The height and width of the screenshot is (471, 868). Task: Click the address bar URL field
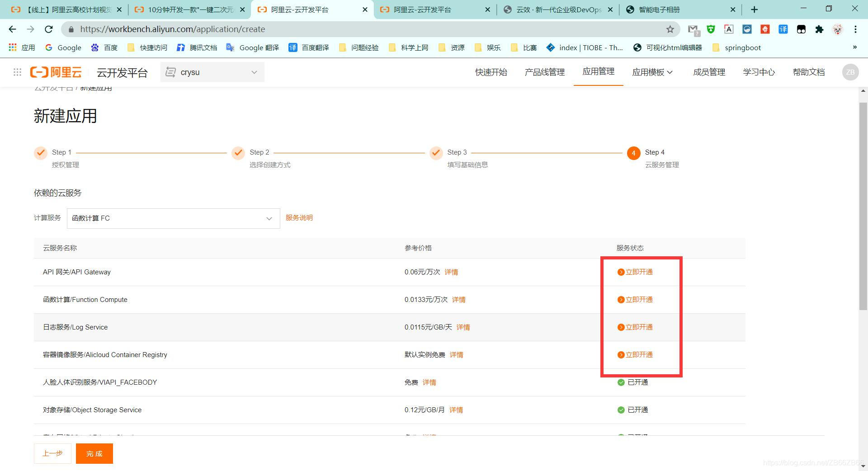pyautogui.click(x=371, y=29)
